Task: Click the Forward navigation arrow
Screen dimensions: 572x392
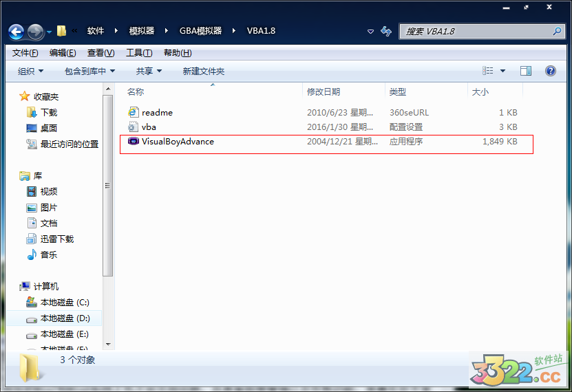Action: tap(35, 32)
